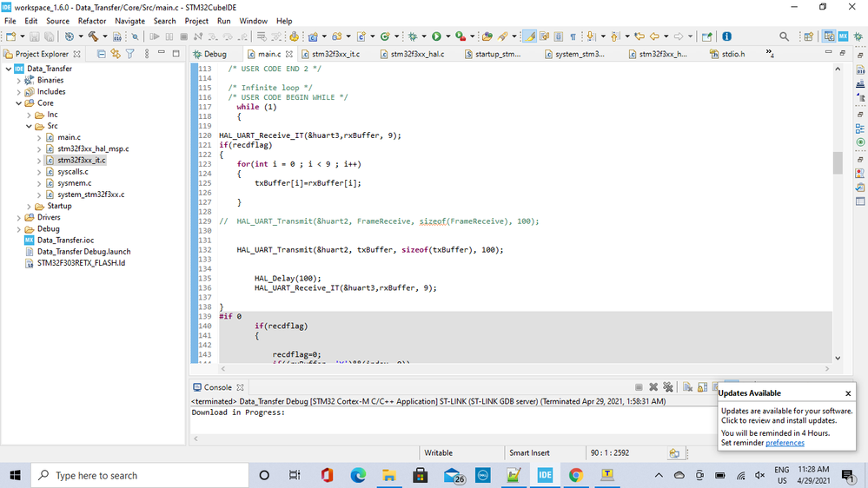The height and width of the screenshot is (488, 868).
Task: Click Previous Annotation up arrow icon
Action: 615,36
